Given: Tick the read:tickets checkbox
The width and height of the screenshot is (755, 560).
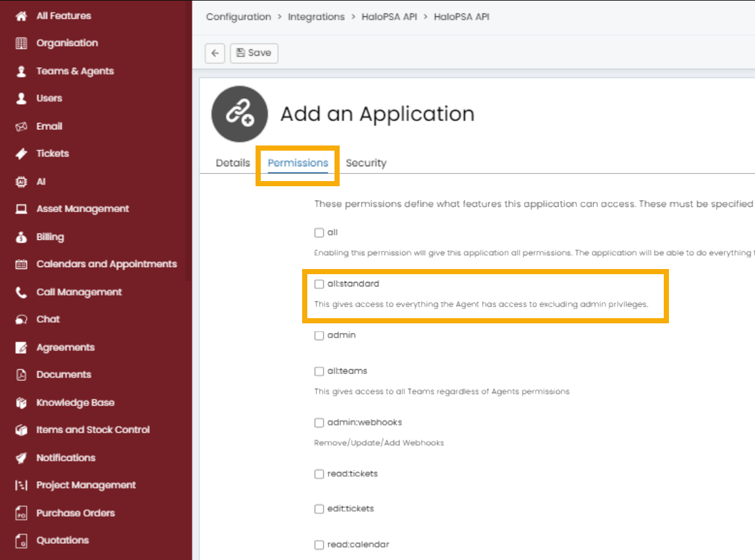Looking at the screenshot, I should [x=319, y=473].
